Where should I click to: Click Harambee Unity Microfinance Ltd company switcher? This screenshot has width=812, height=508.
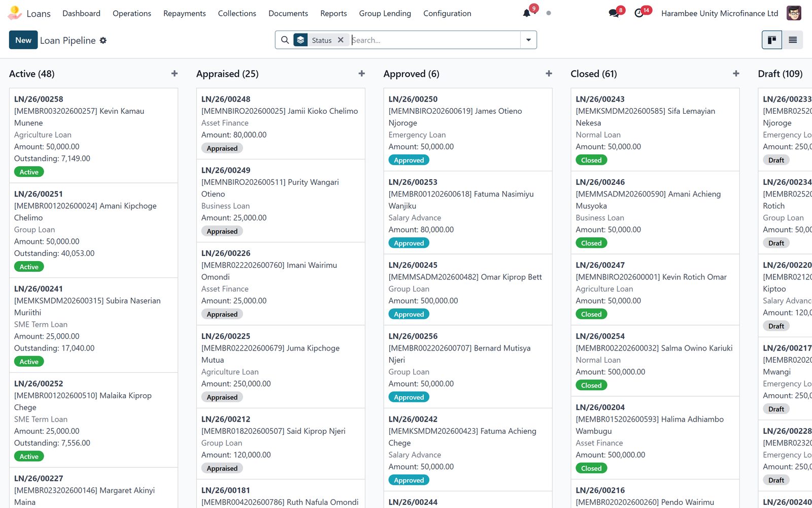(720, 13)
